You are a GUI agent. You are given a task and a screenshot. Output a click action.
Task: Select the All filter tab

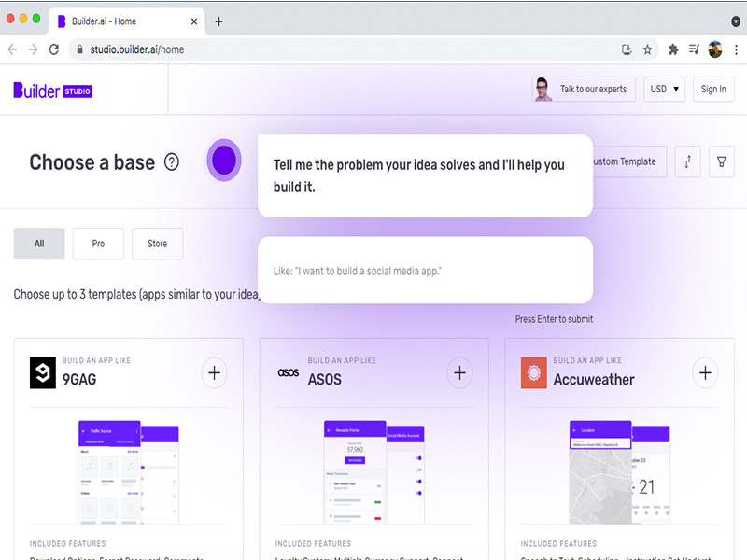[39, 244]
